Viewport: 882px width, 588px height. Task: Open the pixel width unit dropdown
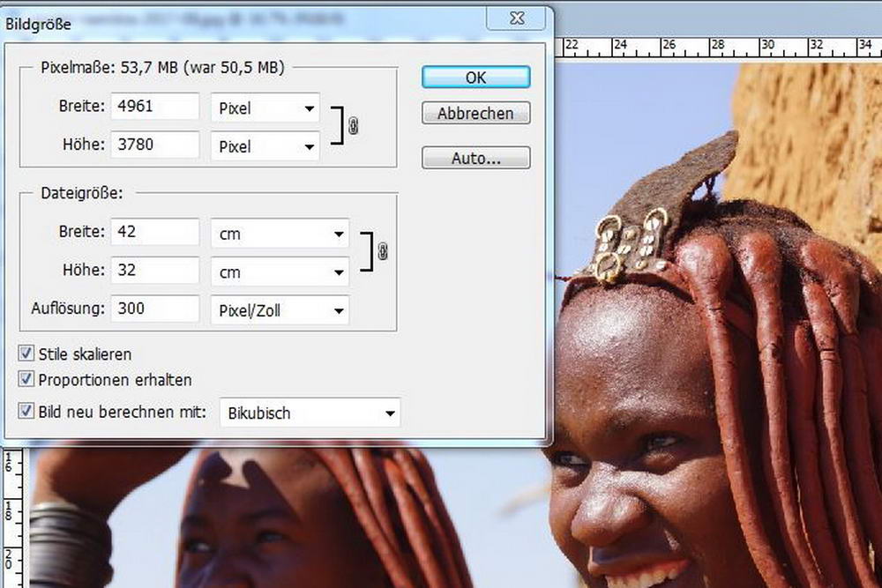265,108
